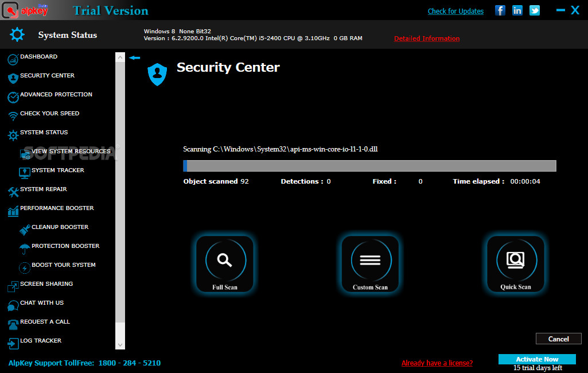Start a Custom Scan

370,264
